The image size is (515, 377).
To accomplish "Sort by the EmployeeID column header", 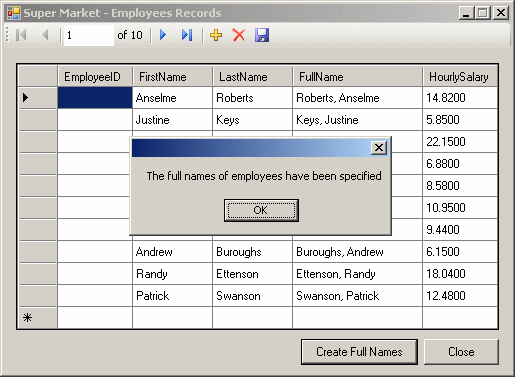I will (95, 76).
